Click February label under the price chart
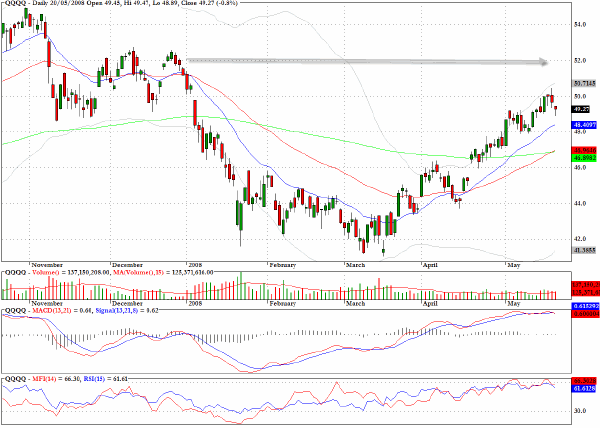The image size is (600, 428). pyautogui.click(x=282, y=265)
